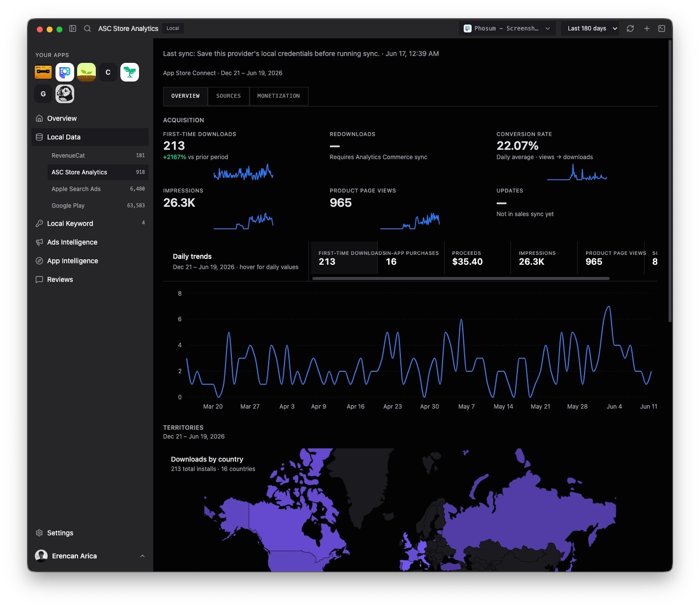Select ASC Store Analytics under Local Data
Image resolution: width=700 pixels, height=608 pixels.
click(98, 172)
